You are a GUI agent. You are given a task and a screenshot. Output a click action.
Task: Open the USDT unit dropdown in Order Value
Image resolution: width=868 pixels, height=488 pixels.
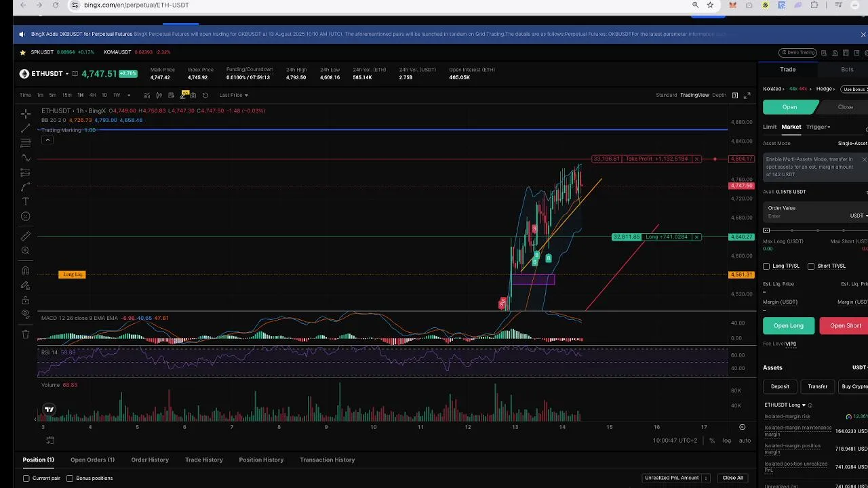859,216
